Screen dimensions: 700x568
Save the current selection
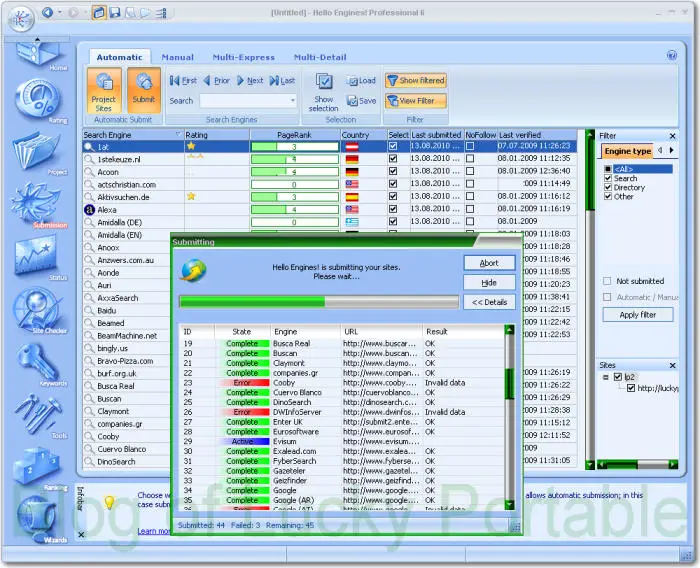pos(361,101)
